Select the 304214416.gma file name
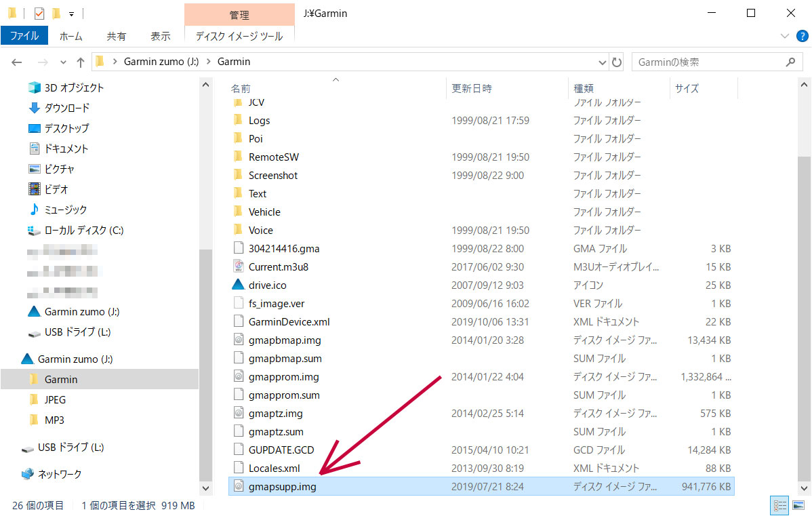 tap(284, 249)
